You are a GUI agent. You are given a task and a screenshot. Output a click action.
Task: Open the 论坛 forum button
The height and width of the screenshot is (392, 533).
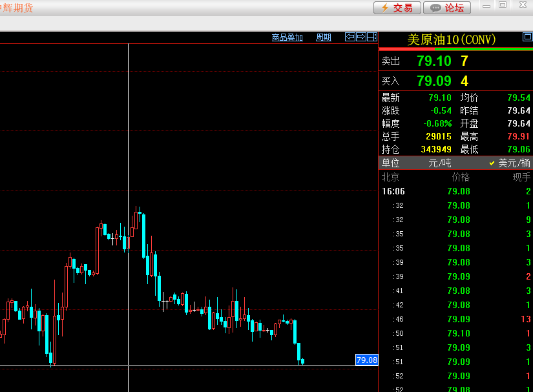point(447,8)
